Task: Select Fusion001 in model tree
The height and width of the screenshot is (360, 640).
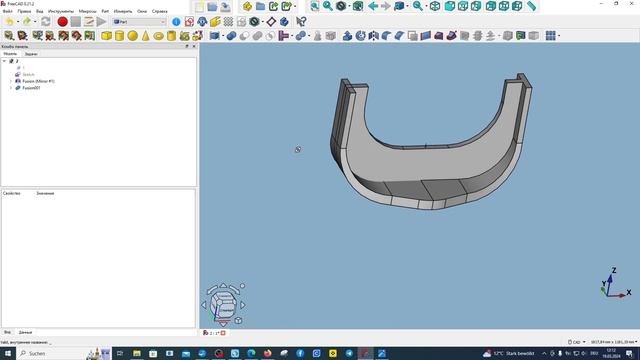Action: (31, 88)
